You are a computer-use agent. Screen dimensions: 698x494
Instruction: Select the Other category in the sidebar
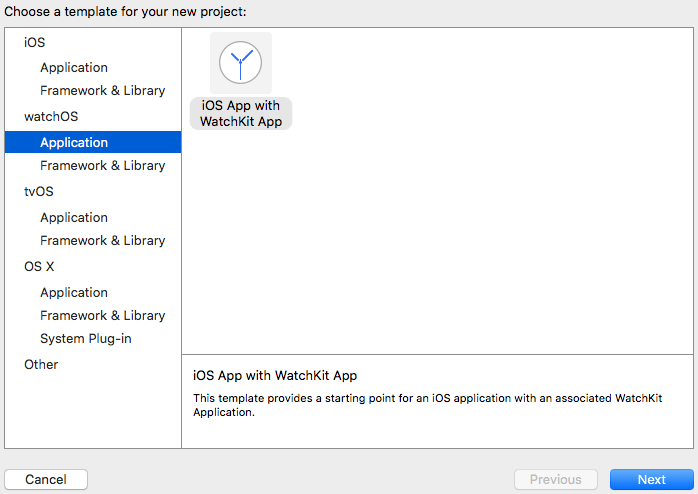[41, 364]
